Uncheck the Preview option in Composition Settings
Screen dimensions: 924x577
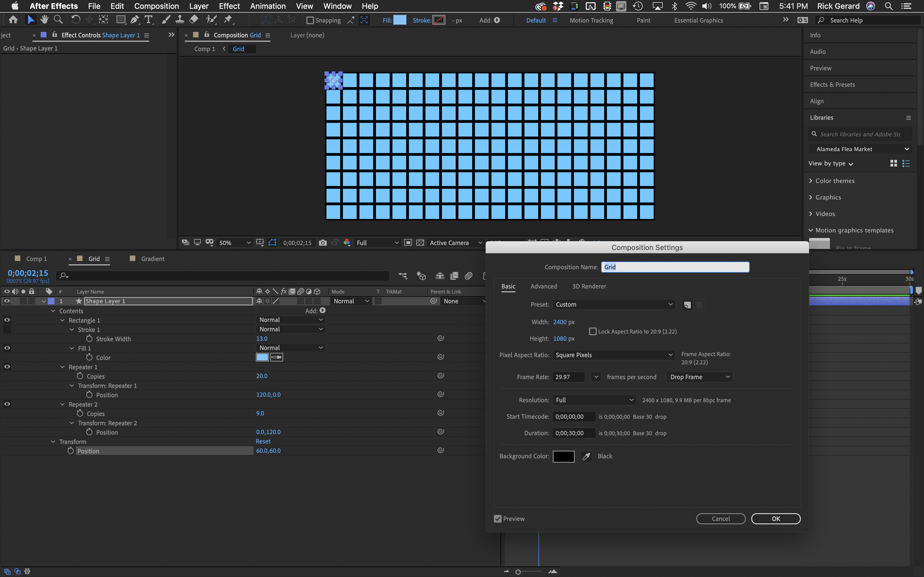point(497,519)
